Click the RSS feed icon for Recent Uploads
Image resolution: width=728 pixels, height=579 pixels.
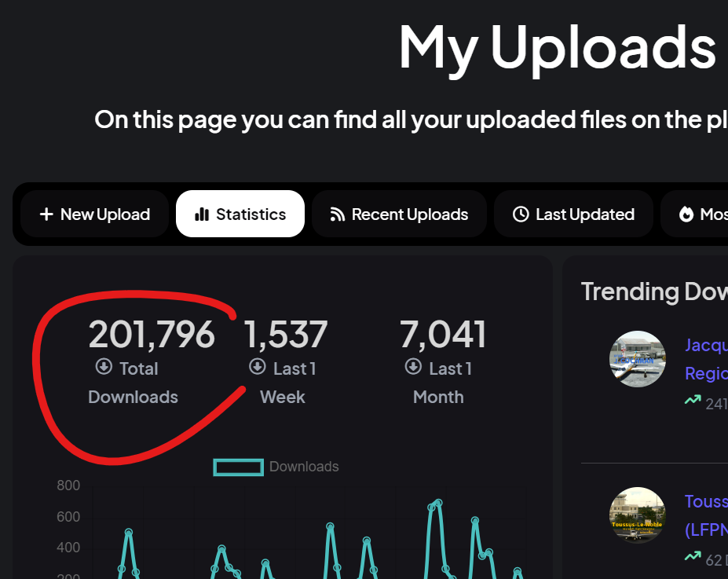coord(338,214)
